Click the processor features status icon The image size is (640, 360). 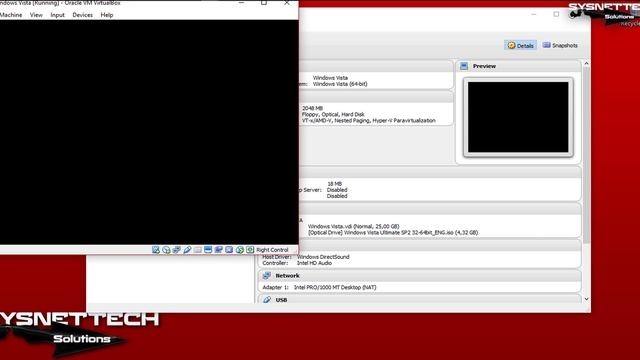pos(229,250)
